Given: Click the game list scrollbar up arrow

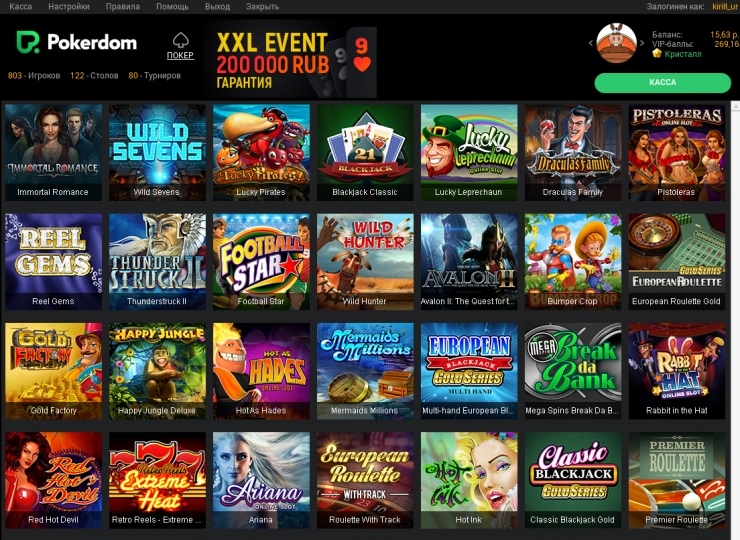Looking at the screenshot, I should [735, 106].
